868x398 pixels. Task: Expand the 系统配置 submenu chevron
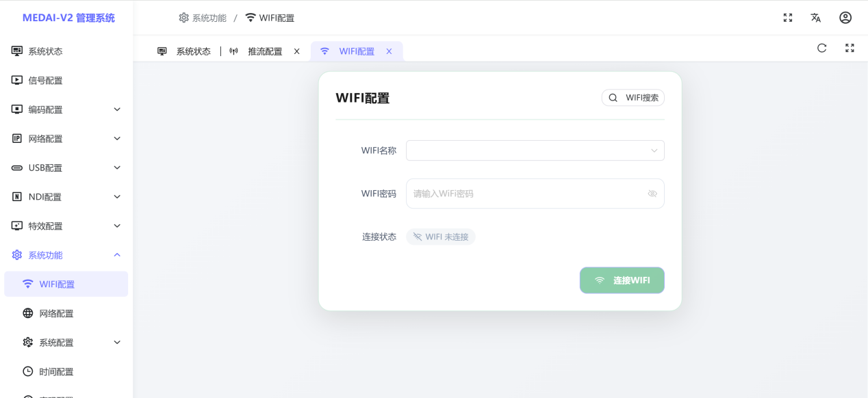click(x=117, y=343)
